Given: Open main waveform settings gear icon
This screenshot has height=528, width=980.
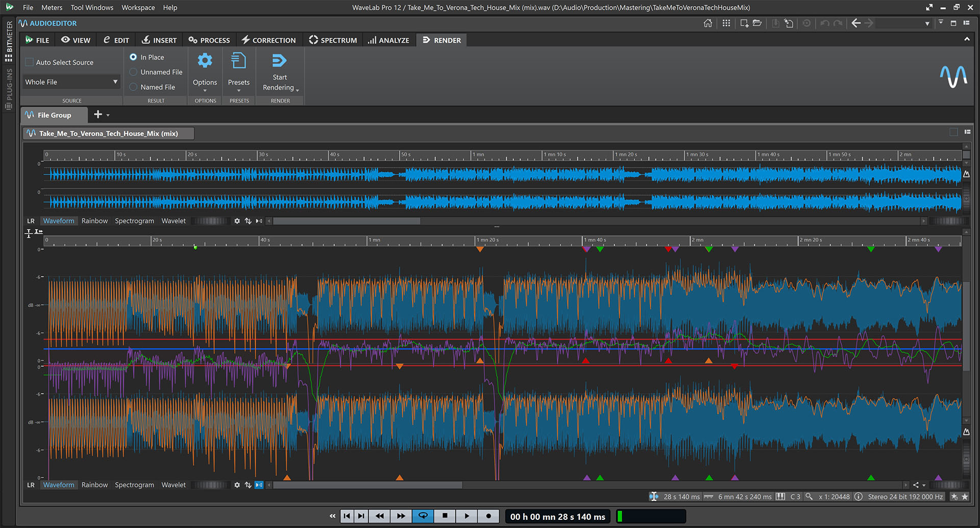Looking at the screenshot, I should 237,485.
